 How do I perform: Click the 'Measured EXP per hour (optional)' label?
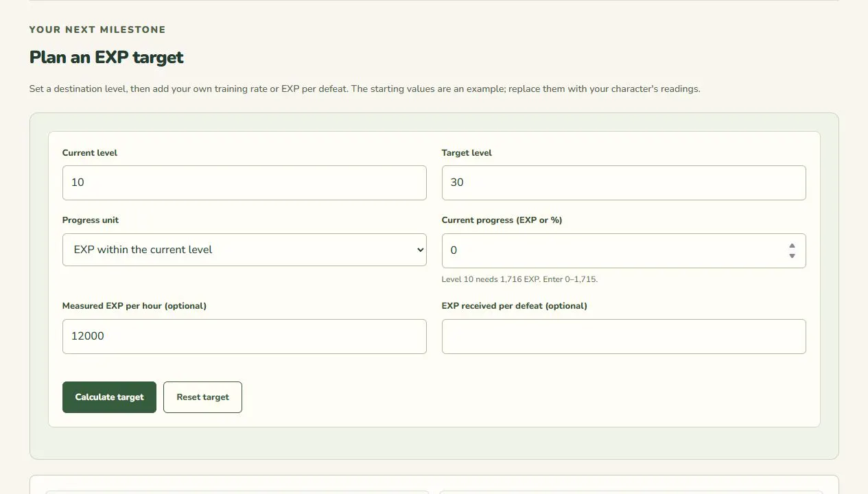[134, 306]
